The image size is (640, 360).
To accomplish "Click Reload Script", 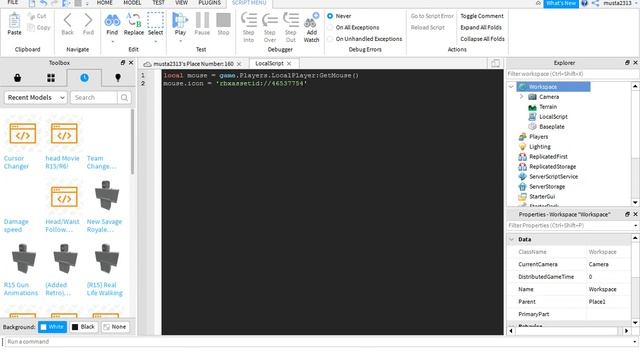I will coord(427,27).
